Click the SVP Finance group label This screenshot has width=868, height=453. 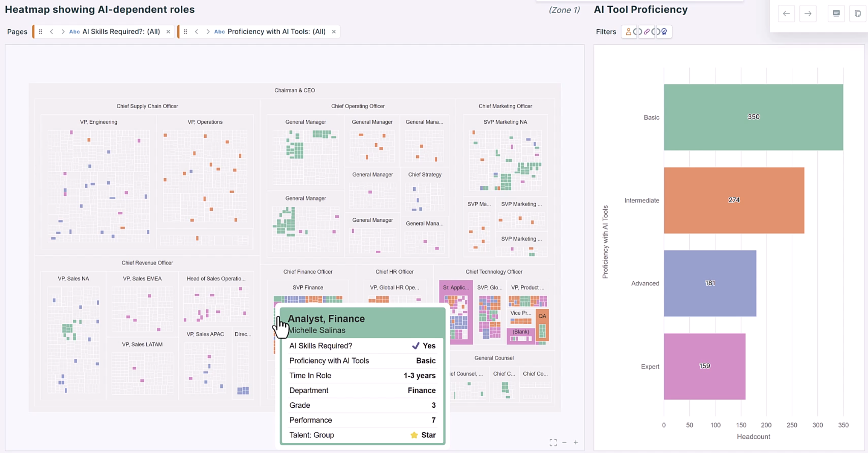pyautogui.click(x=308, y=288)
